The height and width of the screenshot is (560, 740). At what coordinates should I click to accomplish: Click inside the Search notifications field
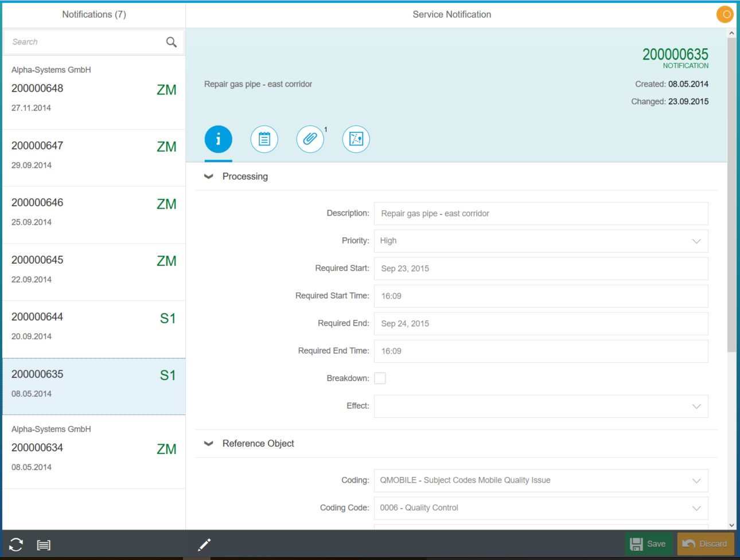pyautogui.click(x=80, y=41)
